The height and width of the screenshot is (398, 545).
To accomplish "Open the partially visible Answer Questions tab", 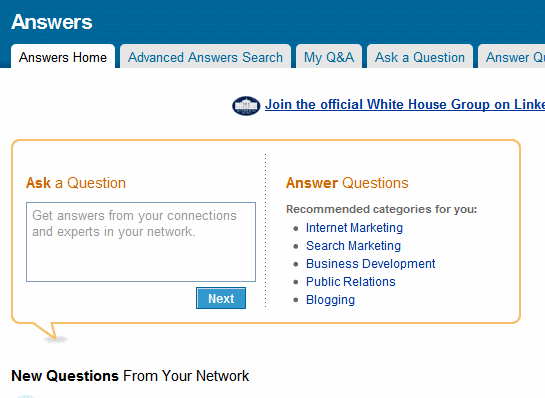I will (x=512, y=57).
